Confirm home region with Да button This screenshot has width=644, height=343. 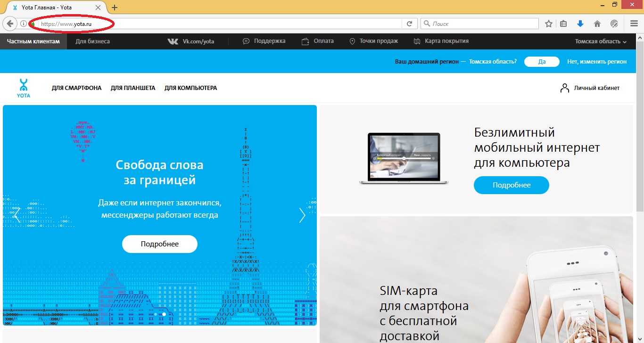542,62
